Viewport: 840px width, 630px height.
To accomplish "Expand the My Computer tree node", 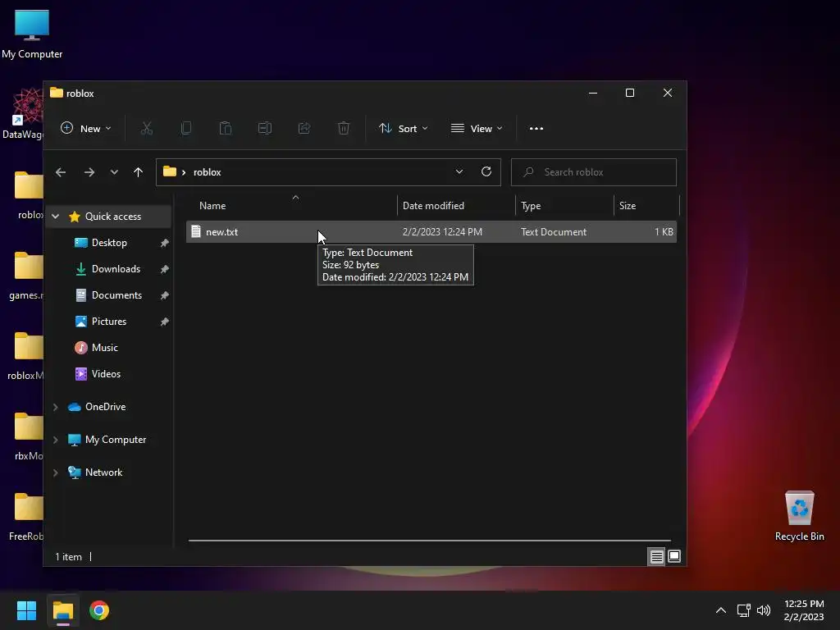I will [55, 440].
